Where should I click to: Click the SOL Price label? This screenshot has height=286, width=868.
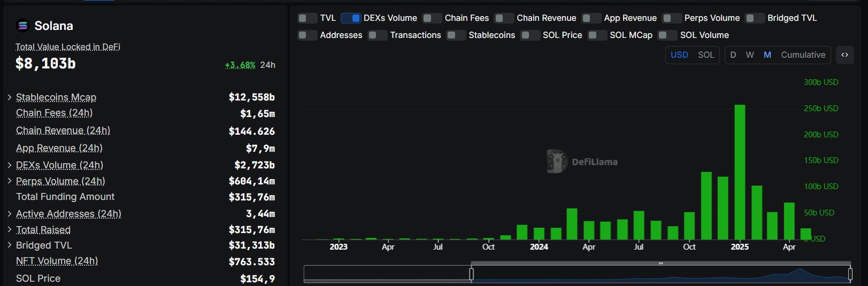coord(38,279)
